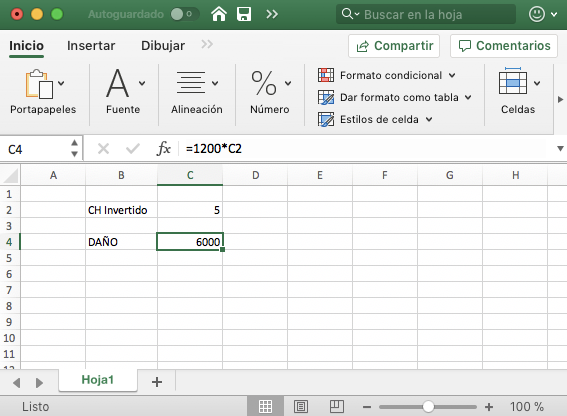This screenshot has width=567, height=416.
Task: Open Dar formato como tabla menu
Action: click(x=395, y=97)
